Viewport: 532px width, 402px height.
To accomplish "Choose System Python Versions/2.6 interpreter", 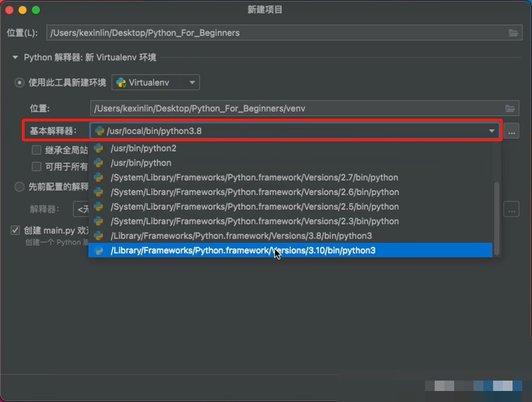I will 290,192.
